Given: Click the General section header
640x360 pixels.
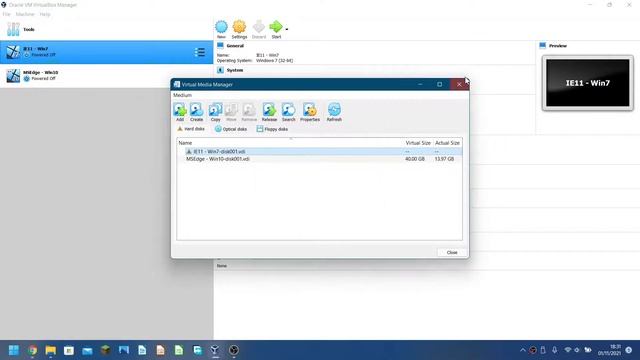Looking at the screenshot, I should click(x=235, y=46).
